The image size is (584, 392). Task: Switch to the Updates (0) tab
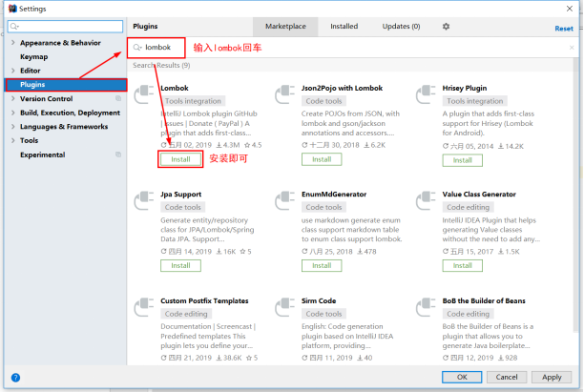tap(401, 27)
